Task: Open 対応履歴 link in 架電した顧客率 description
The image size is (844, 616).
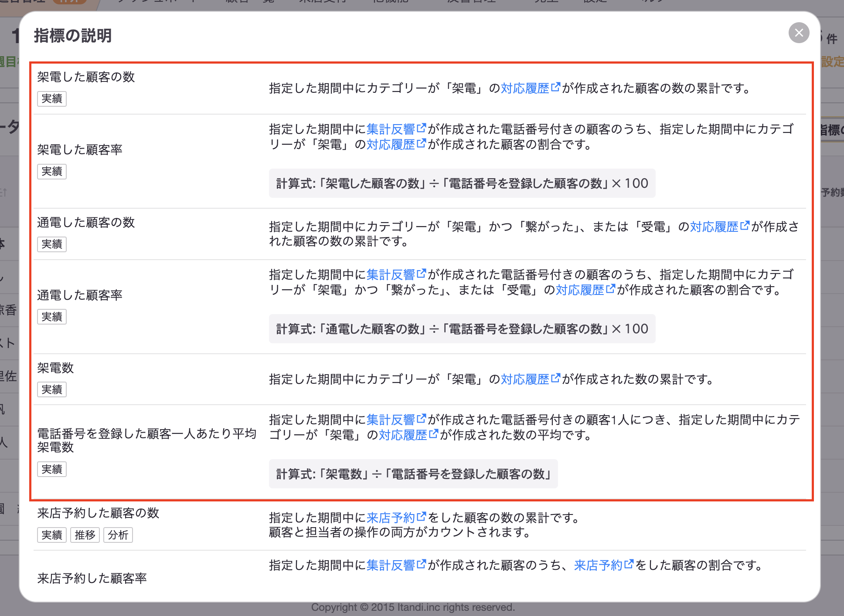Action: [x=396, y=144]
